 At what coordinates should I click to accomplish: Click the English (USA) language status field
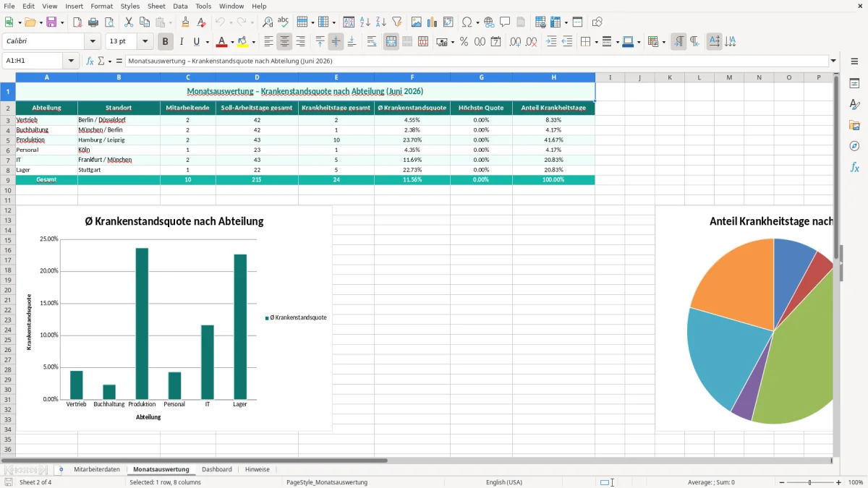click(x=504, y=482)
